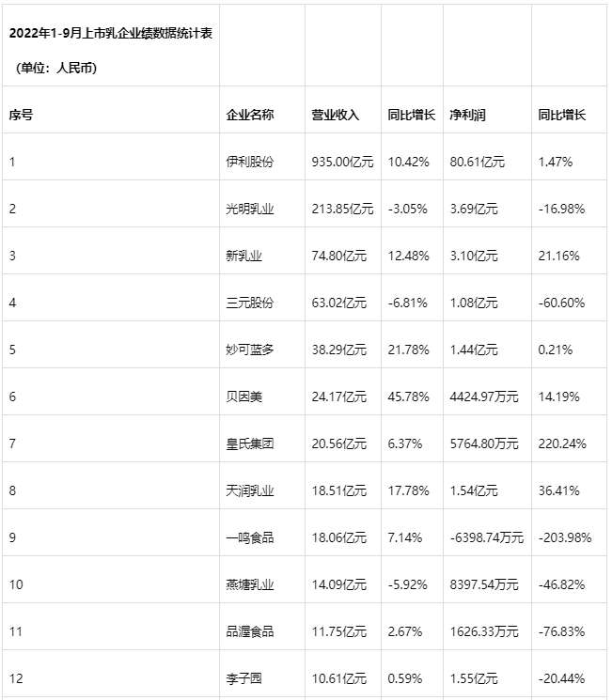Click 一鸣食品 net profit -6398.74万元
The width and height of the screenshot is (612, 700).
coord(487,537)
